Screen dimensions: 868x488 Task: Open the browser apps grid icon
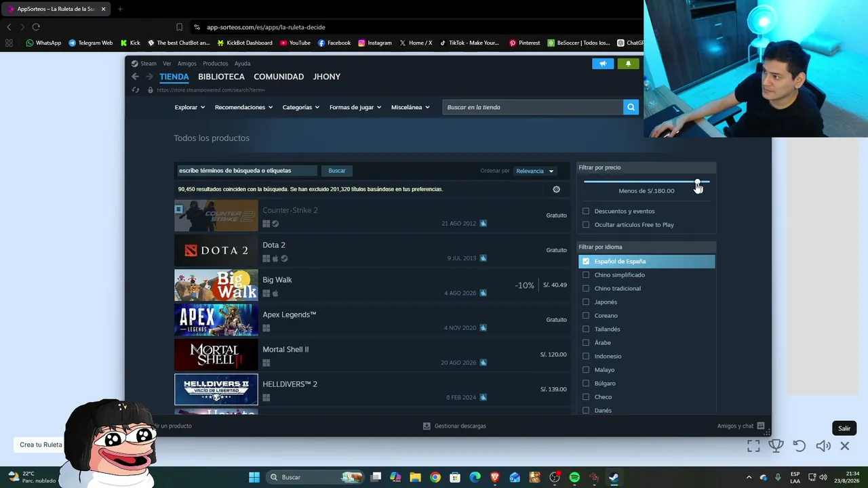point(9,43)
